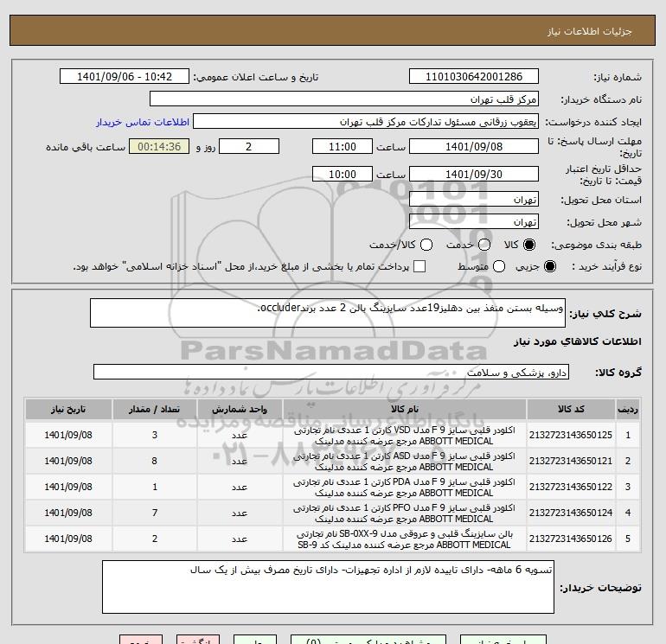Click the SB-0XX-9 sizing balloon item name
This screenshot has height=644, width=666.
click(405, 539)
